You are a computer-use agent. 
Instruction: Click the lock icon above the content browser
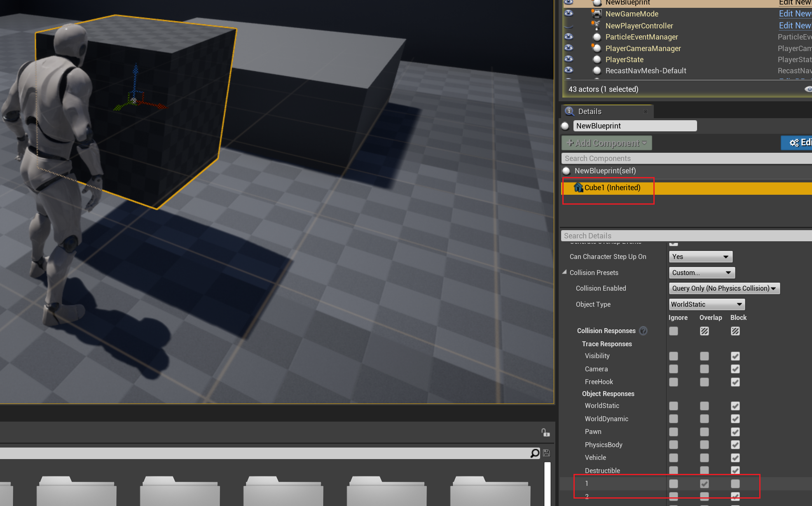[x=545, y=432]
